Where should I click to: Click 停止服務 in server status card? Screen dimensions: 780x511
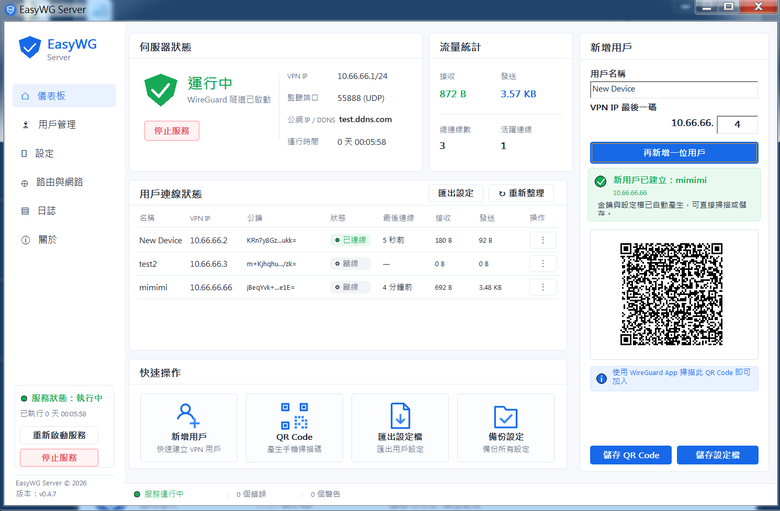pos(172,131)
